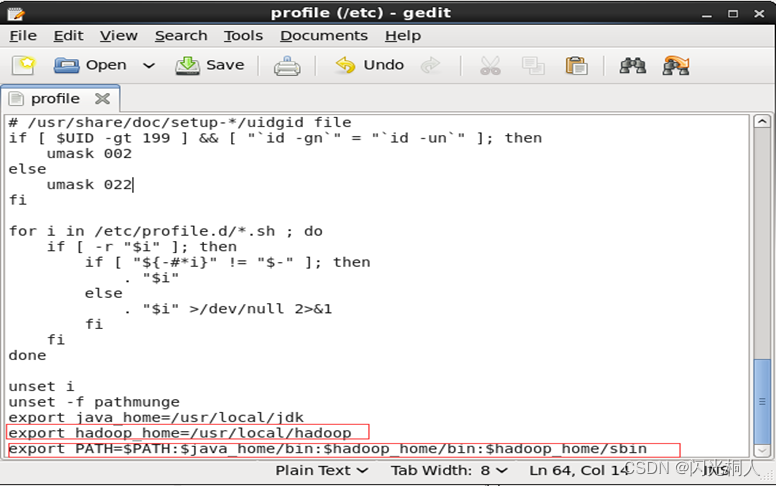Open the Search menu

tap(181, 36)
